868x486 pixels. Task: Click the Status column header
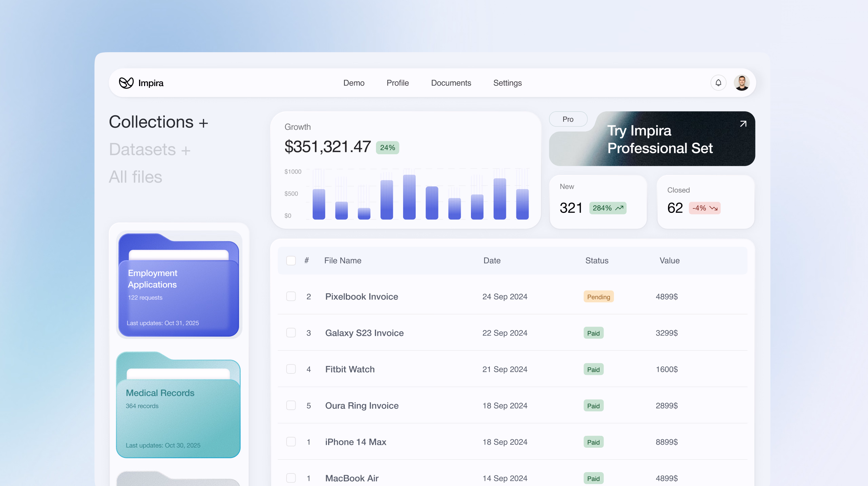[x=597, y=261]
